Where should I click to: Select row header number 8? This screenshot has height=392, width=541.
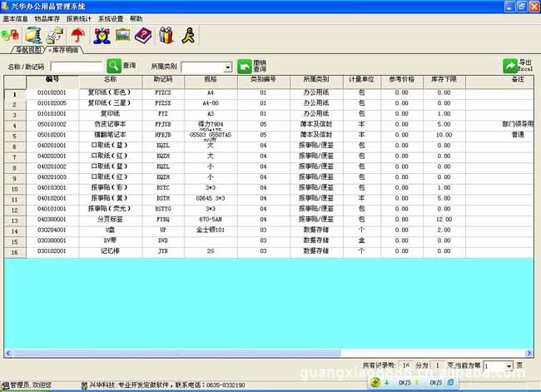click(15, 168)
